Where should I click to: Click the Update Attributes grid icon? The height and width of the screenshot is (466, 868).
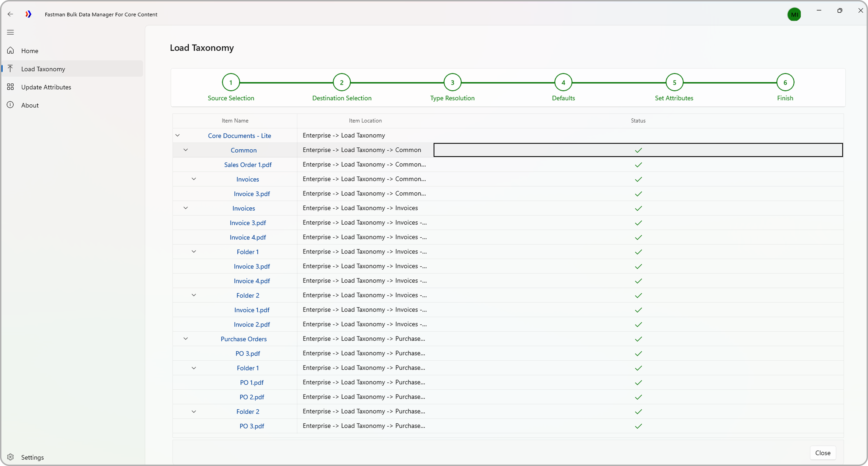coord(10,87)
